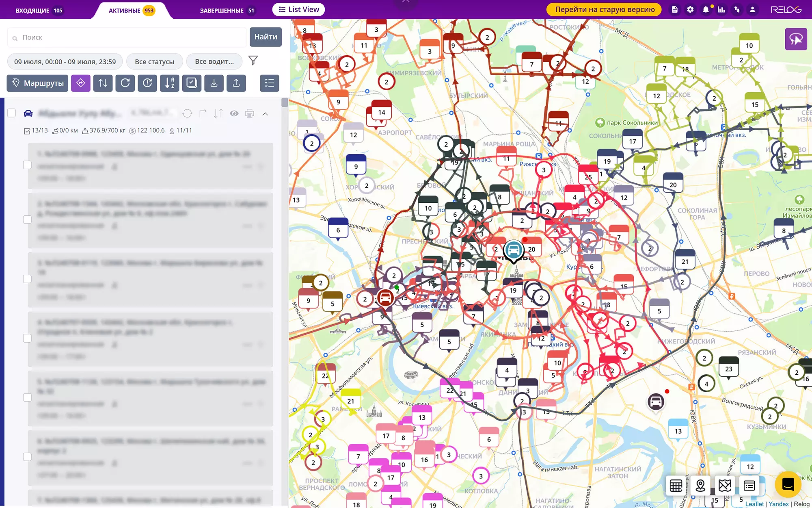Click the download icon in toolbar

(214, 83)
